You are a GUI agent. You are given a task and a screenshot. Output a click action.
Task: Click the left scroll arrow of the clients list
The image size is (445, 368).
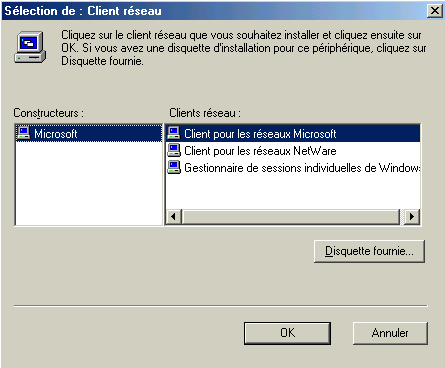[174, 217]
